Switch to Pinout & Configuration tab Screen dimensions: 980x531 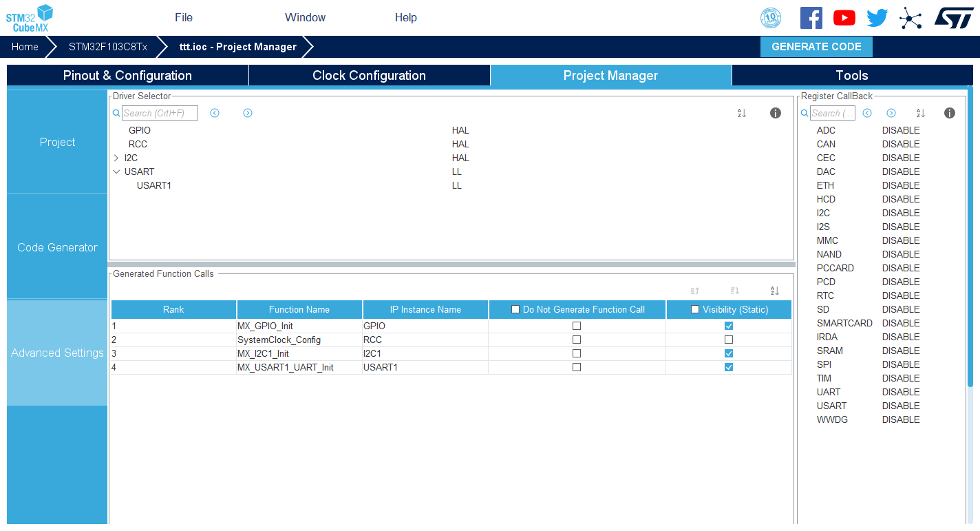[x=127, y=76]
